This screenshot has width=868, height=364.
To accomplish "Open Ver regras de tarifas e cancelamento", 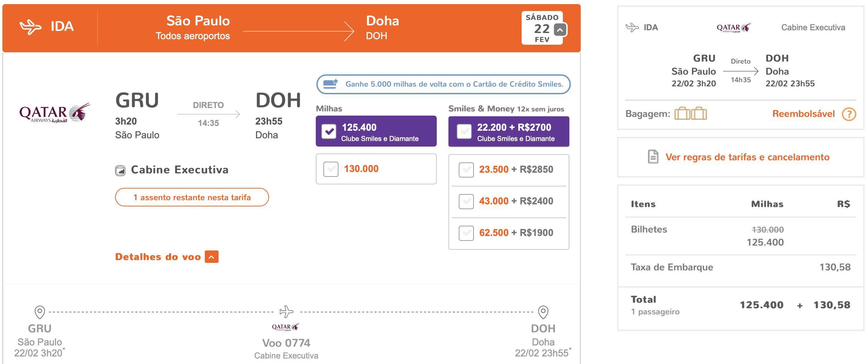I will tap(747, 157).
